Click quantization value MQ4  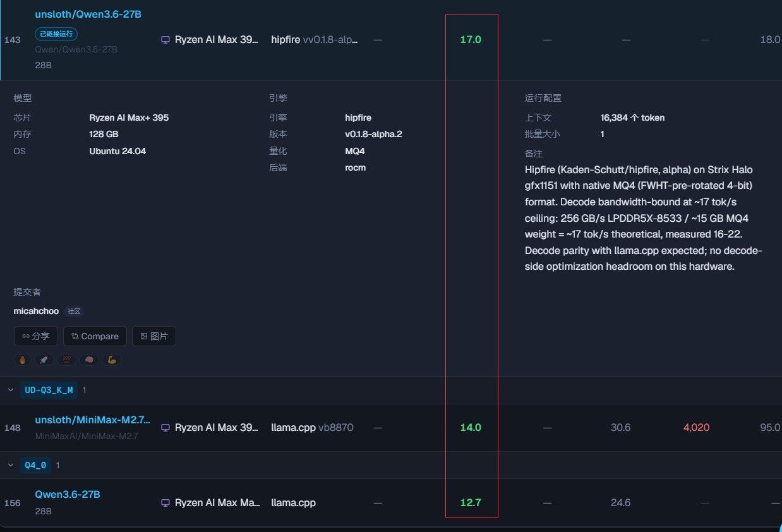tap(354, 151)
